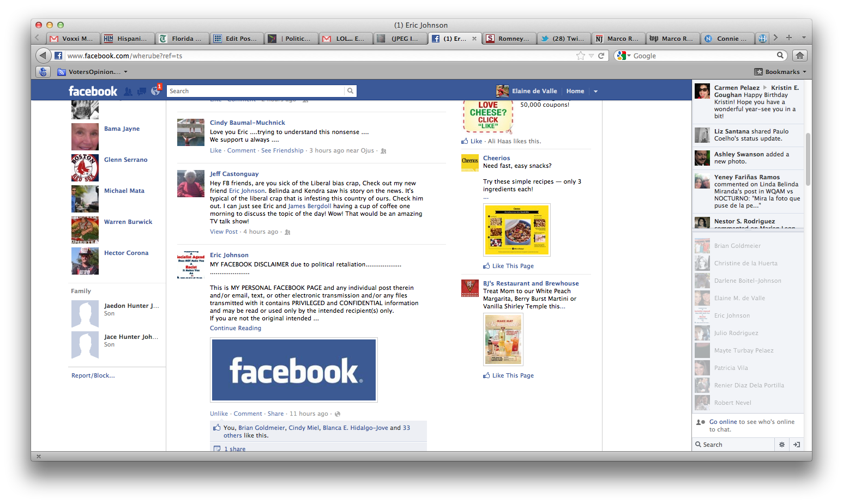
Task: Switch to the Edit Pos... tab
Action: tap(237, 39)
